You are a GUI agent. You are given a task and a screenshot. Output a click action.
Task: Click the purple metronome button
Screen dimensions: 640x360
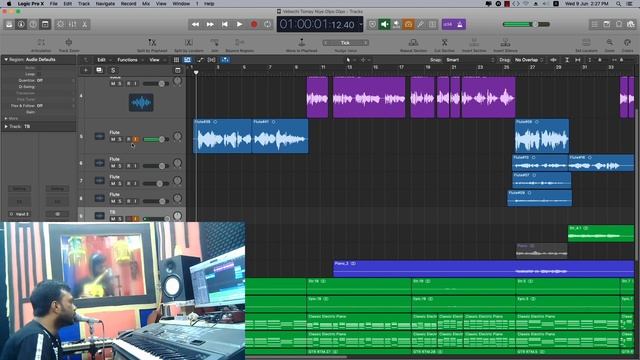(460, 24)
